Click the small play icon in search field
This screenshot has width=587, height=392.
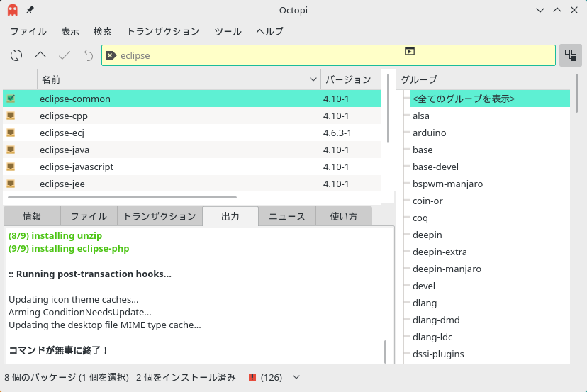[x=410, y=51]
